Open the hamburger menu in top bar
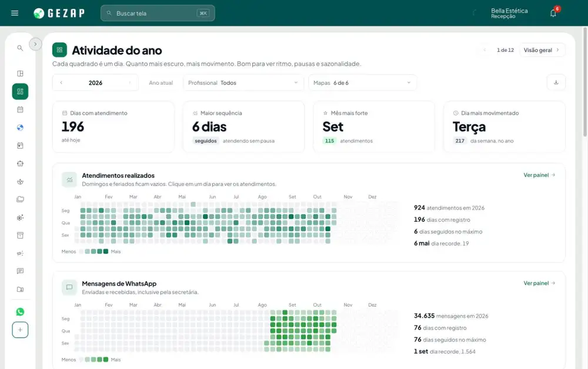The width and height of the screenshot is (588, 369). 15,13
